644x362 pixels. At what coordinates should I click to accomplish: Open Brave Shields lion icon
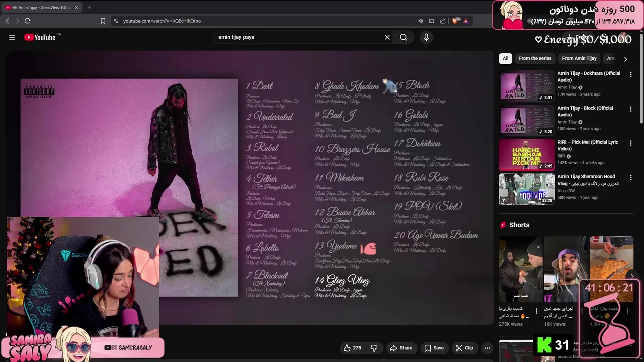[455, 21]
